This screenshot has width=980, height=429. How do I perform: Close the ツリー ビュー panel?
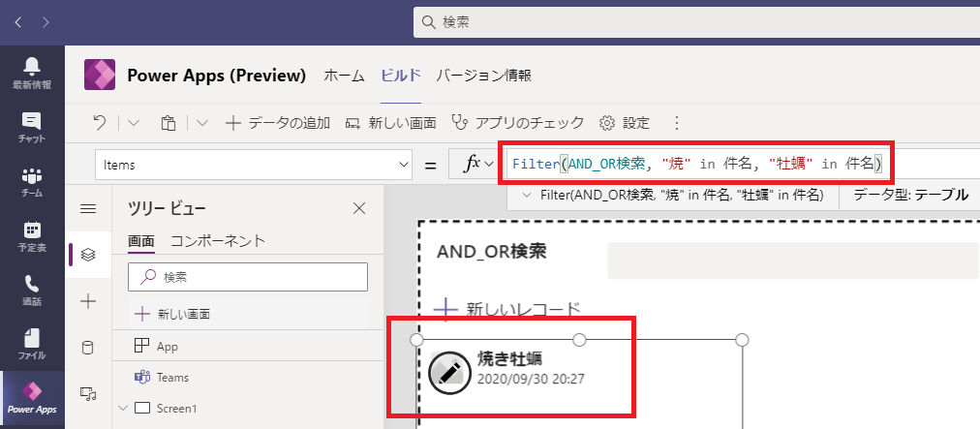click(x=359, y=208)
